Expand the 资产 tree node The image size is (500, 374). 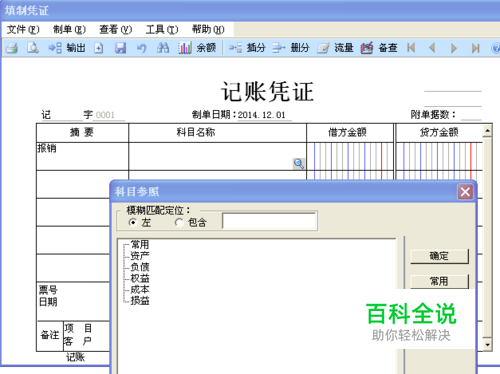139,256
